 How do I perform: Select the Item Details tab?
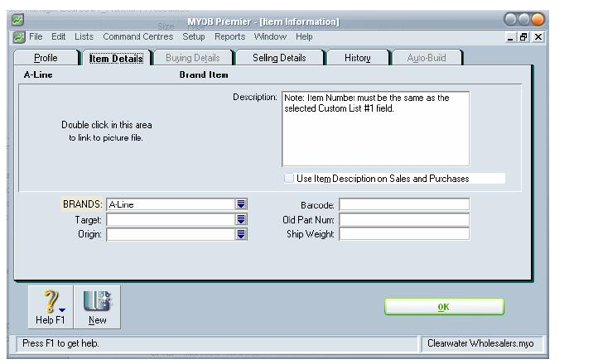point(116,58)
